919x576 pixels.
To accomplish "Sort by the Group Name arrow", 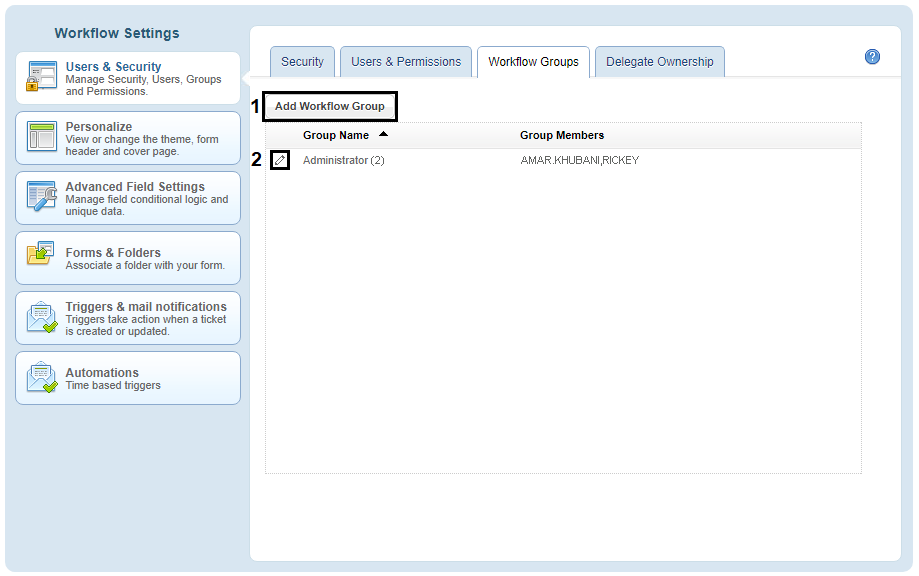I will point(383,134).
